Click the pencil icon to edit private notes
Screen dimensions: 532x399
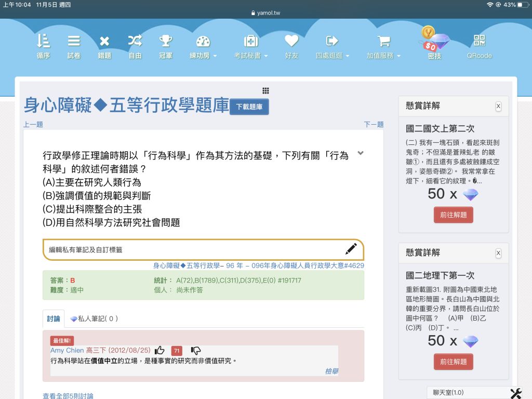pos(351,249)
